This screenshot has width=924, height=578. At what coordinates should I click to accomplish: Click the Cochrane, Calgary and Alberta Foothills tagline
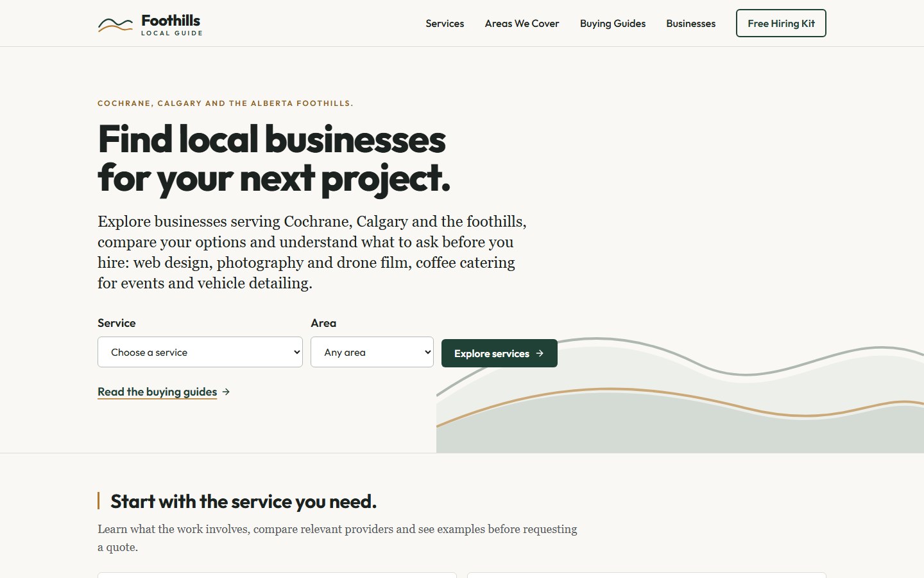225,103
